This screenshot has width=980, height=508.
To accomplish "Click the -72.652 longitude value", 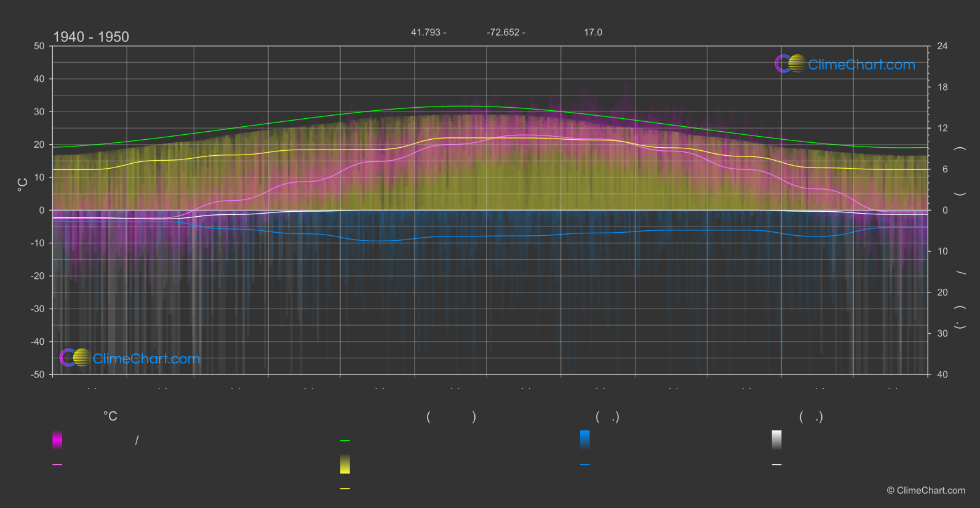I will (x=503, y=32).
